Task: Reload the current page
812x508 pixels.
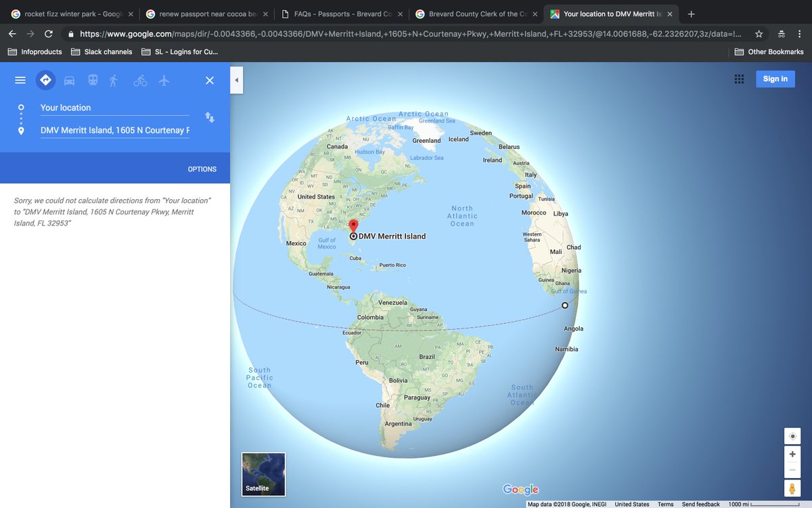Action: tap(49, 34)
